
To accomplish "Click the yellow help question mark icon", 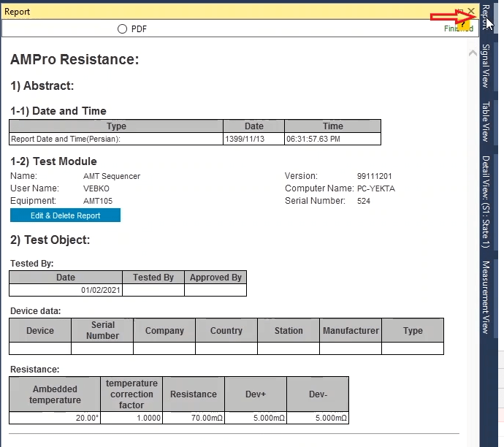I will (462, 24).
